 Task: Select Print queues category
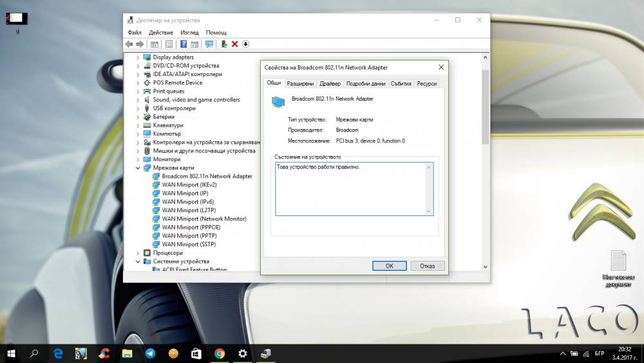click(168, 92)
